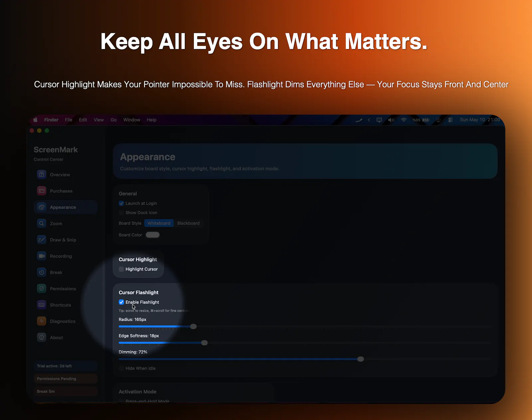Open the View menu
The height and width of the screenshot is (420, 532).
coord(99,120)
